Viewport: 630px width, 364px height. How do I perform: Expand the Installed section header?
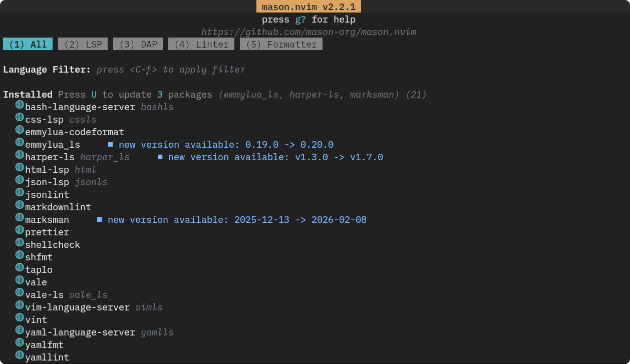click(x=28, y=95)
